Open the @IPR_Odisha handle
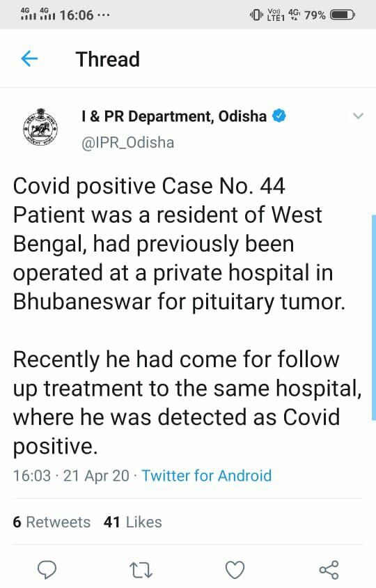Screen dimensions: 376x588 click(128, 143)
